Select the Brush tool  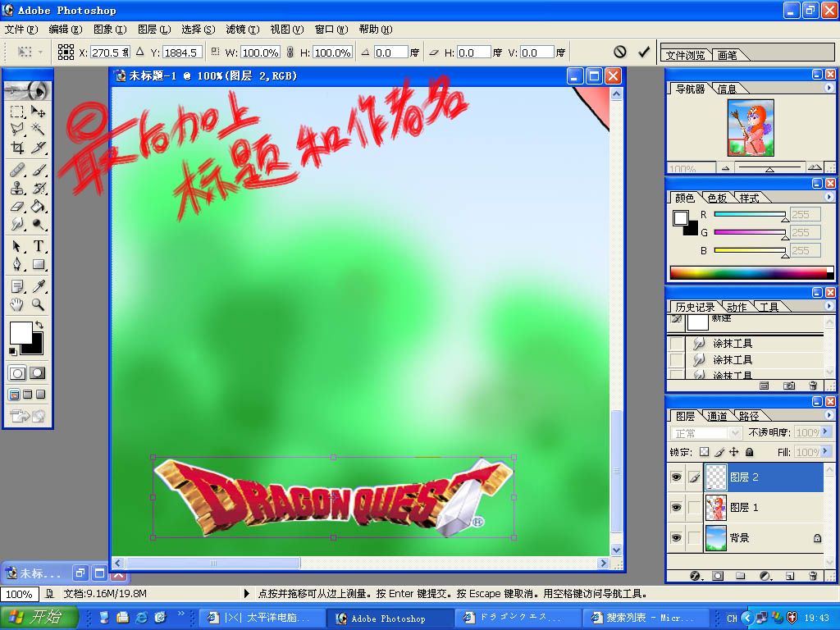click(38, 170)
